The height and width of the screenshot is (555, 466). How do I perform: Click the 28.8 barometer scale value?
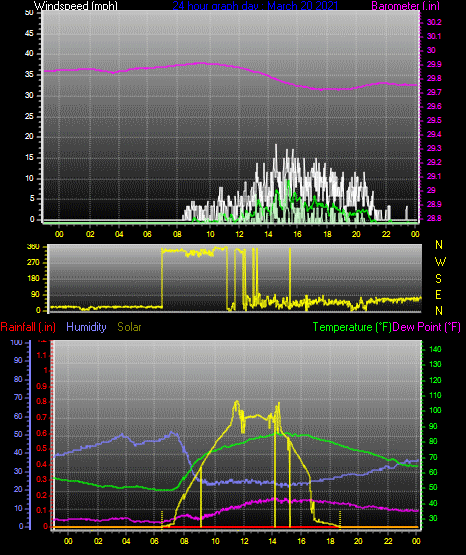434,218
